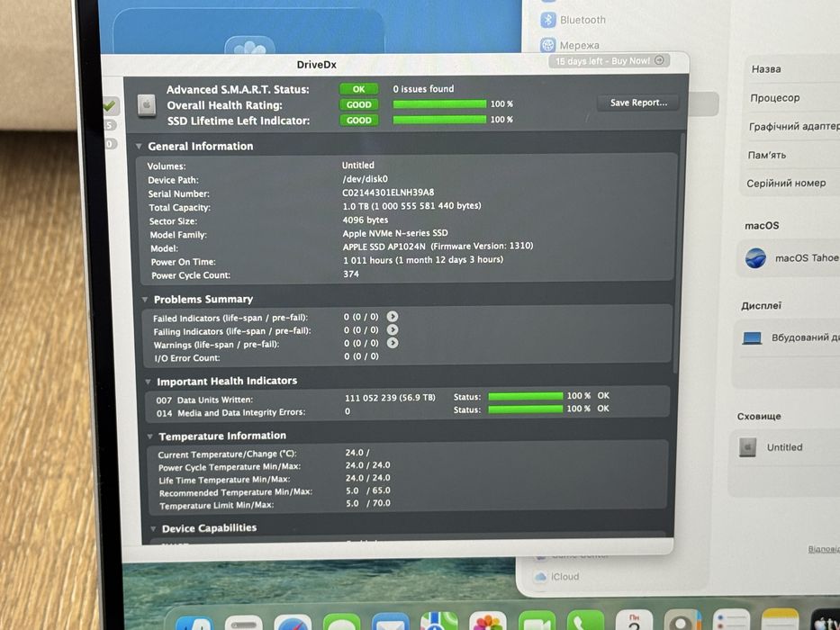
Task: Collapse the Important Health Indicators section
Action: point(148,382)
